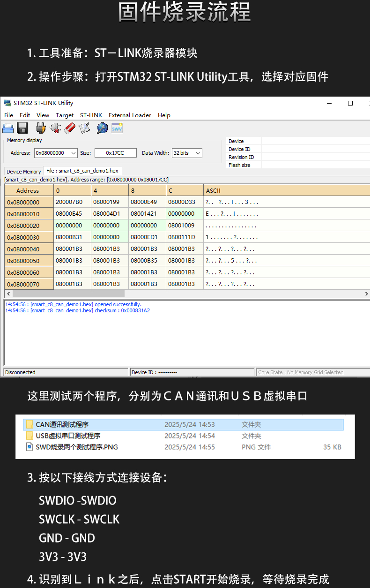The height and width of the screenshot is (588, 370).
Task: Click the Save file floppy icon
Action: 22,128
